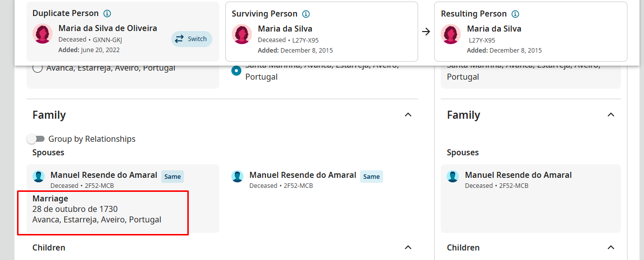Click the Resulting Person's female avatar
Screen dimensions: 644x260
tap(451, 34)
